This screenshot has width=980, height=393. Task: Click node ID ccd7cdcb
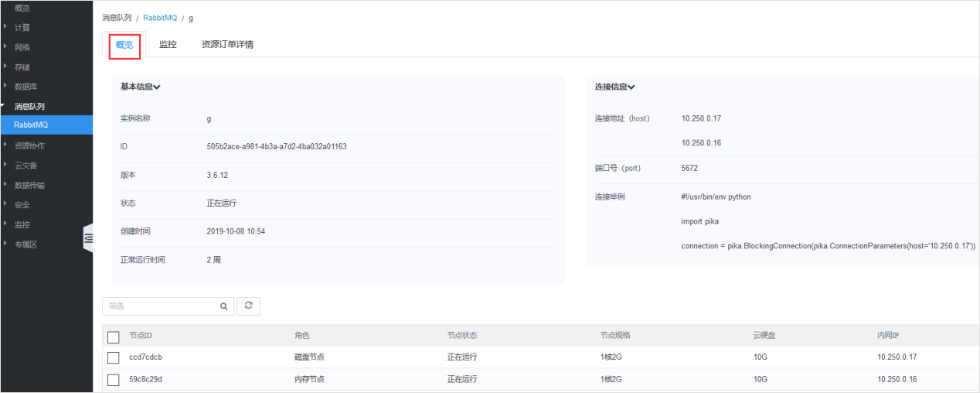(x=145, y=357)
